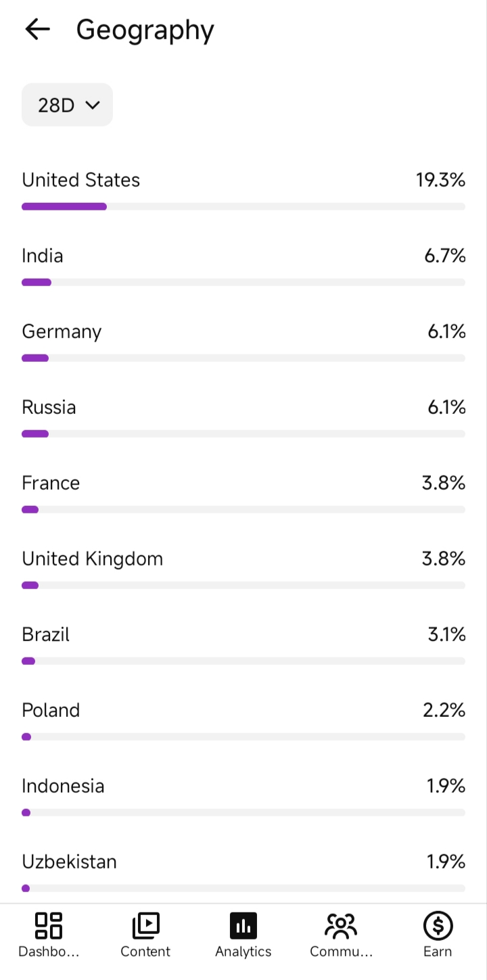Screen dimensions: 487x980
Task: Click the Russia percentage bar
Action: 243,434
